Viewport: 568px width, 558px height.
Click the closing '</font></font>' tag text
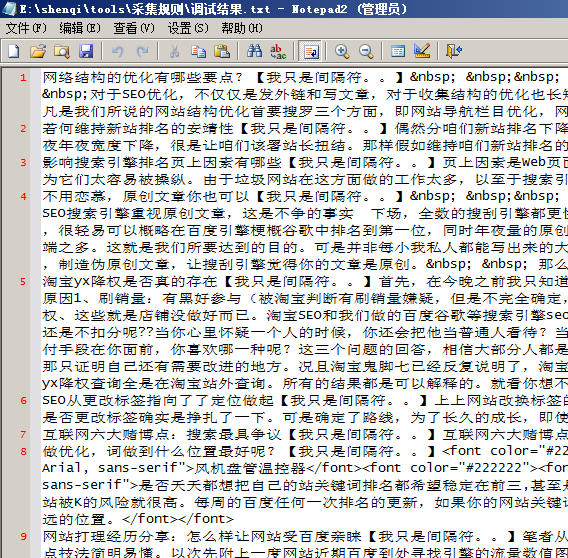[x=178, y=520]
